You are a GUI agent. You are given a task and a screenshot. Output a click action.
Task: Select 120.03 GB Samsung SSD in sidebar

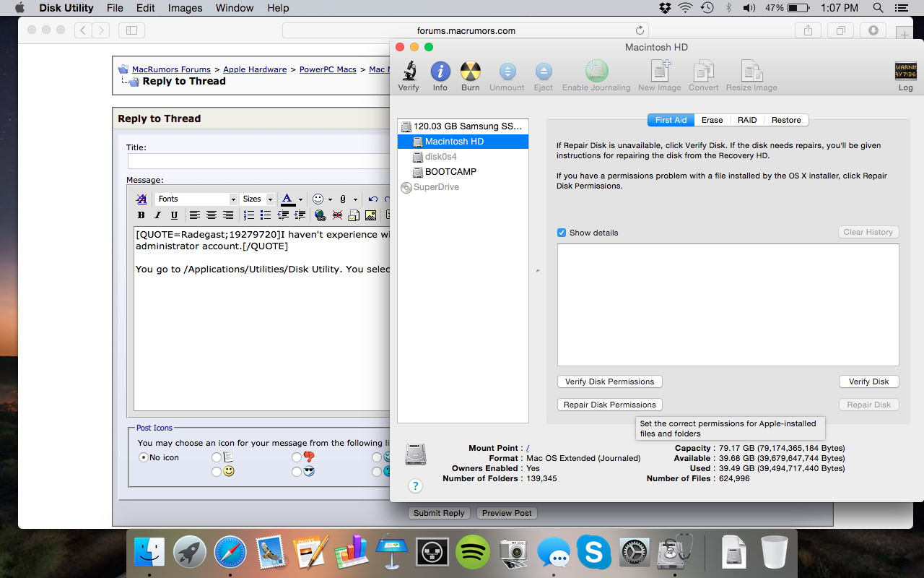pos(463,126)
